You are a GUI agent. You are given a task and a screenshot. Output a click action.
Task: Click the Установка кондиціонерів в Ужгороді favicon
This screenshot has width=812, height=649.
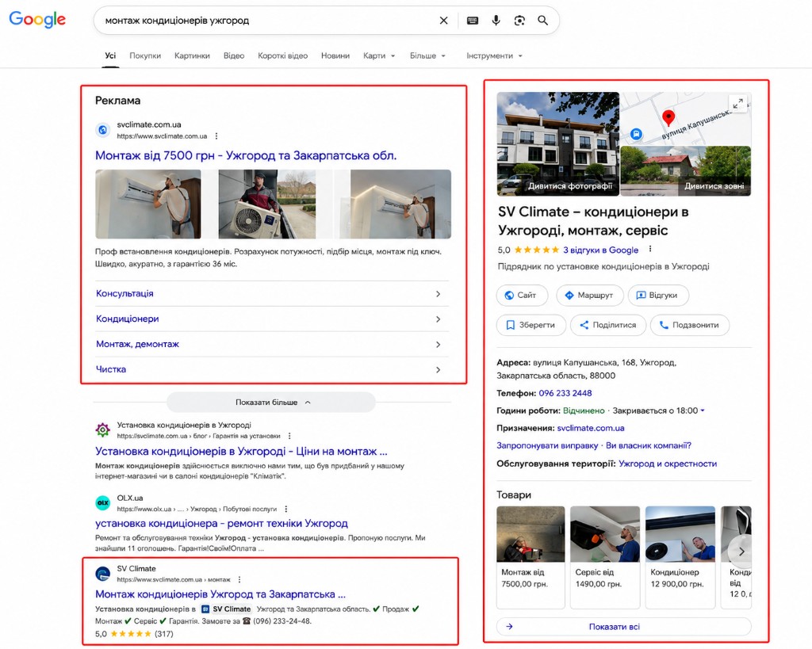pos(102,429)
